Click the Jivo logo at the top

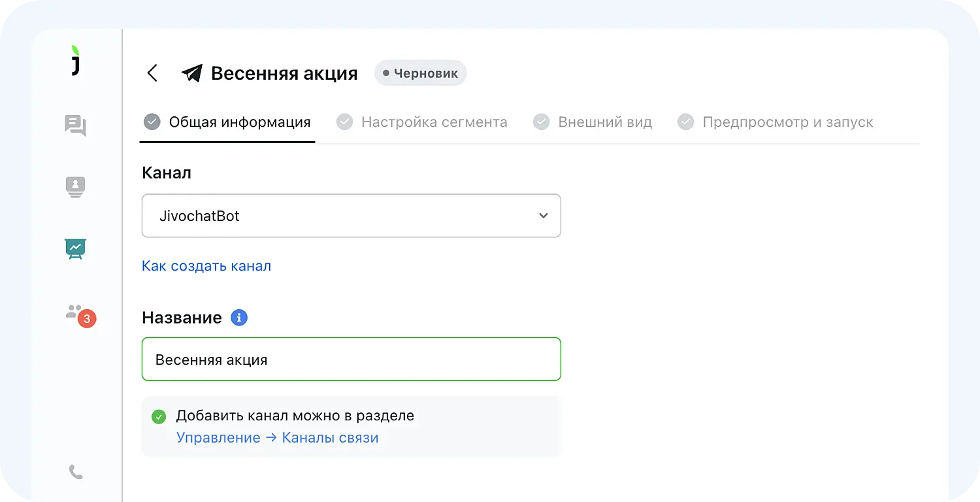click(75, 62)
